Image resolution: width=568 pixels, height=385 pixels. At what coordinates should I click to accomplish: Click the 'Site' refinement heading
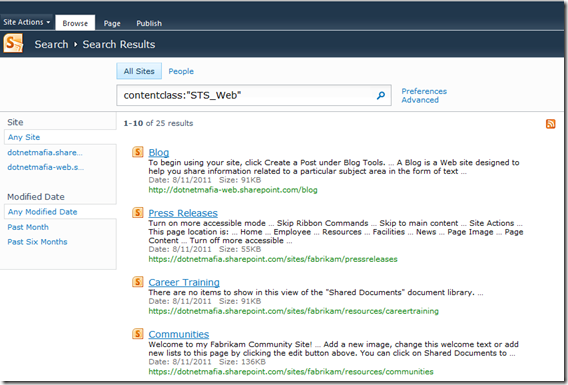[x=15, y=122]
